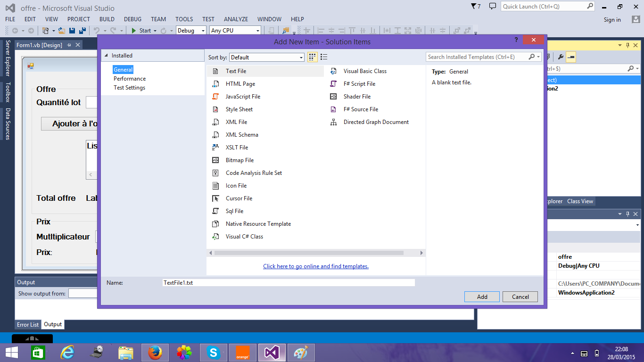Select General category in Installed
This screenshot has width=644, height=362.
pyautogui.click(x=123, y=70)
